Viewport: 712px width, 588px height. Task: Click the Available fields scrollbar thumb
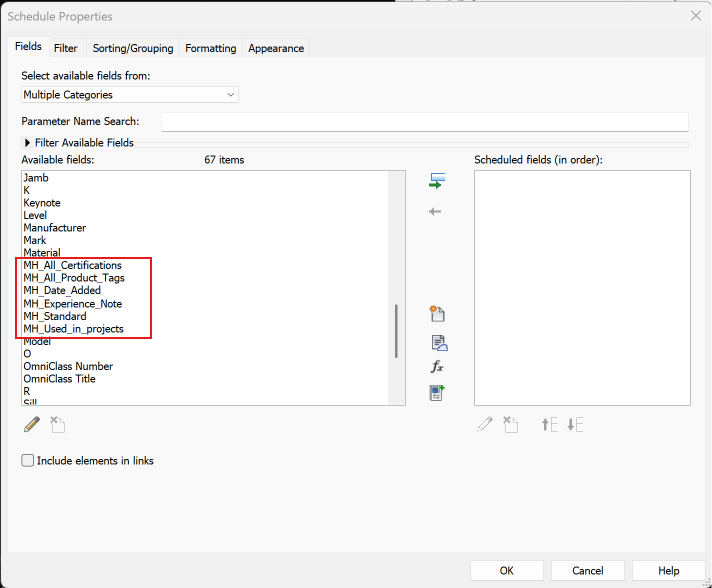(396, 331)
